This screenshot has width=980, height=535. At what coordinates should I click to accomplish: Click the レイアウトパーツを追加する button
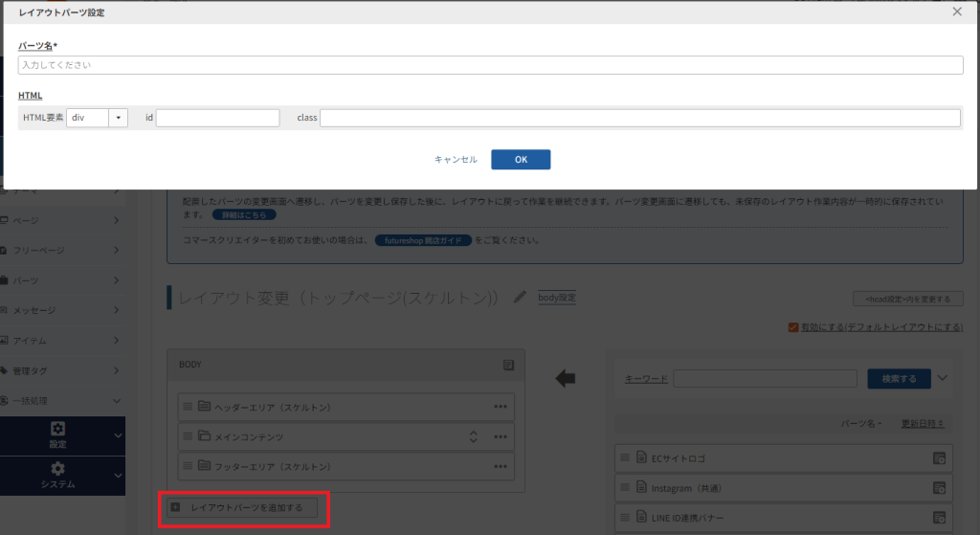(x=246, y=507)
